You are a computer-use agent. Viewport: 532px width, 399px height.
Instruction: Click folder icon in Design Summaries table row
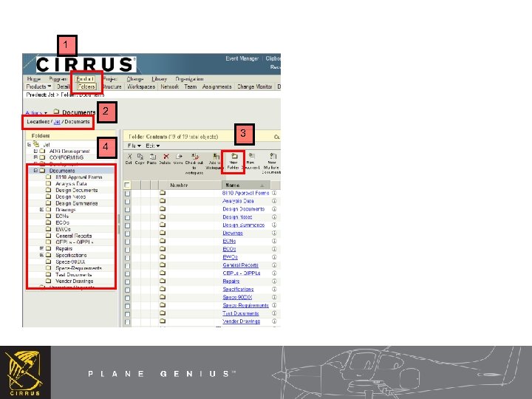pos(163,225)
